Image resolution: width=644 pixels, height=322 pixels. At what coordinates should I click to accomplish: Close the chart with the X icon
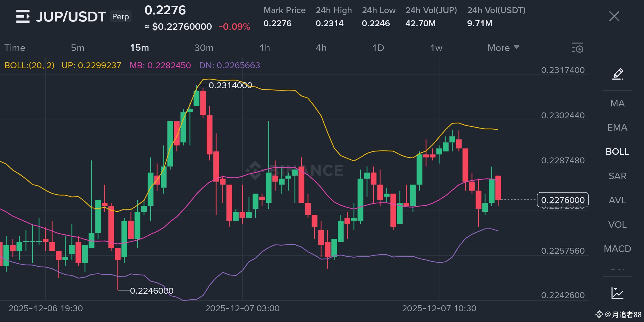(x=614, y=16)
